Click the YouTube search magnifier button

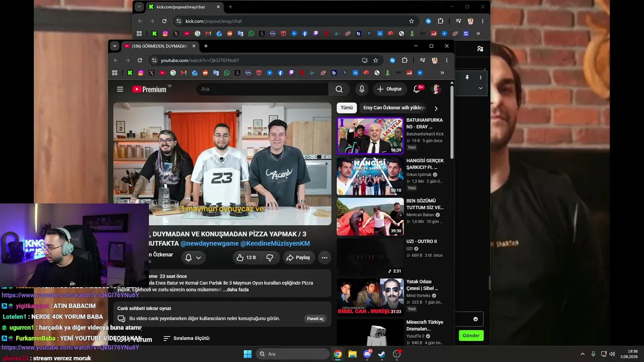339,89
